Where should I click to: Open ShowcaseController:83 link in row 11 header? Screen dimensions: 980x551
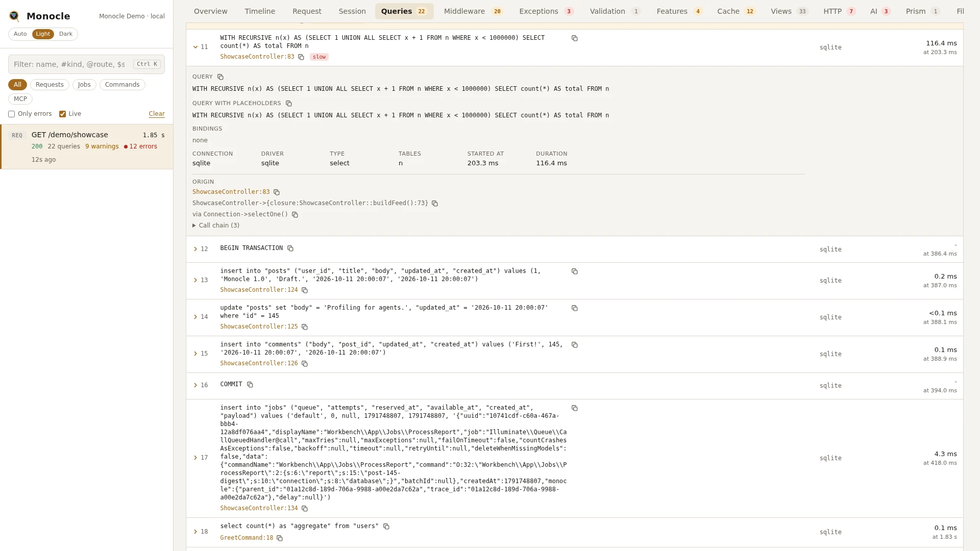tap(257, 57)
